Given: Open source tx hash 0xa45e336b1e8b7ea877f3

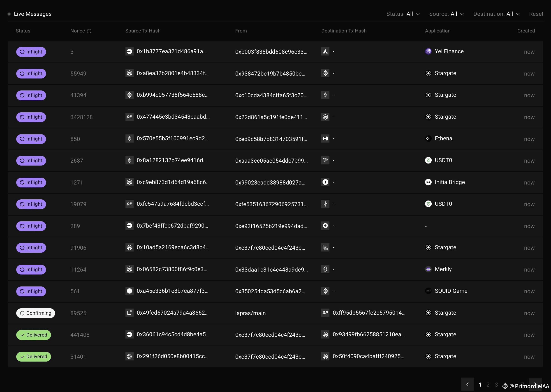Looking at the screenshot, I should coord(172,291).
